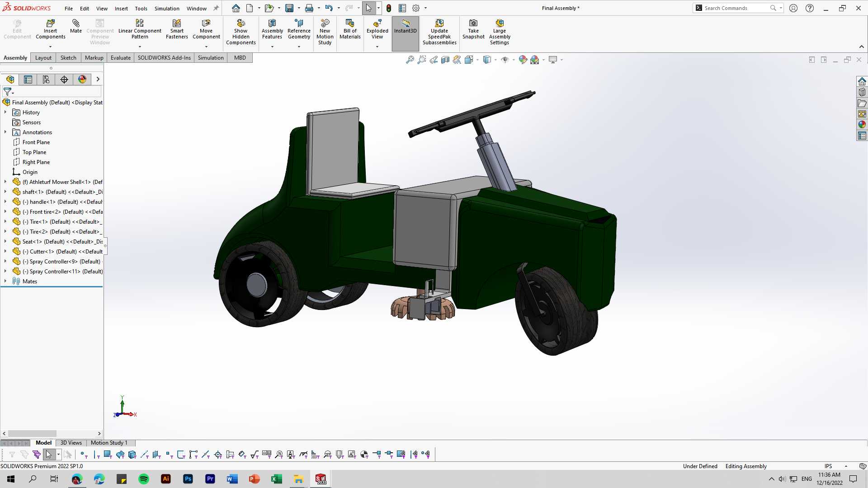Select the Mate tool
The width and height of the screenshot is (868, 488).
(76, 26)
